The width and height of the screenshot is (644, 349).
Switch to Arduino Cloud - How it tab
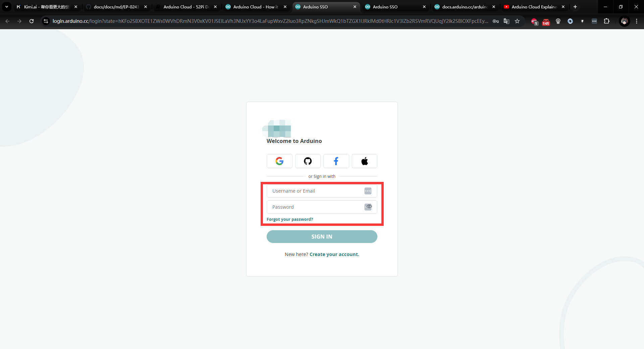(x=256, y=7)
